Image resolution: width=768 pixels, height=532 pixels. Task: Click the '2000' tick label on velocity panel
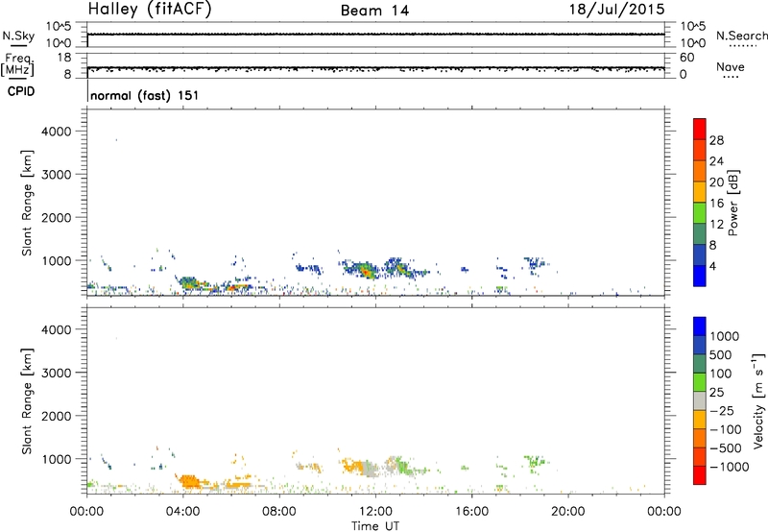point(57,417)
